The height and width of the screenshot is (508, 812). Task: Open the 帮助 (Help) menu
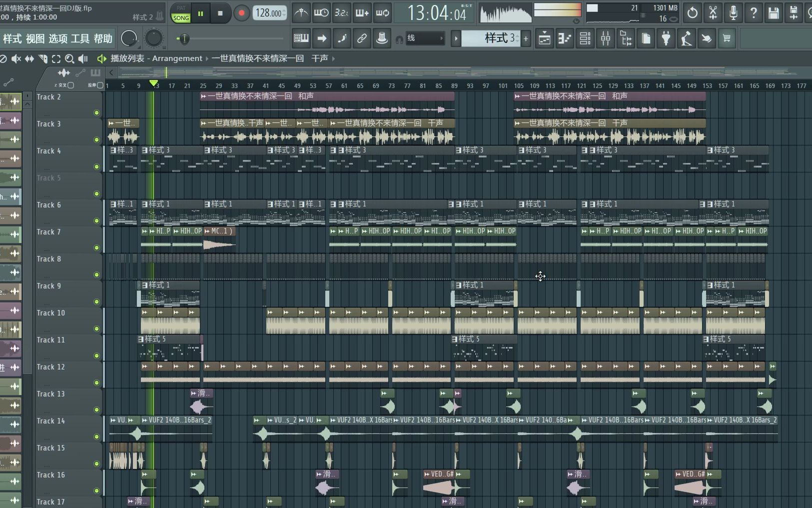(103, 38)
